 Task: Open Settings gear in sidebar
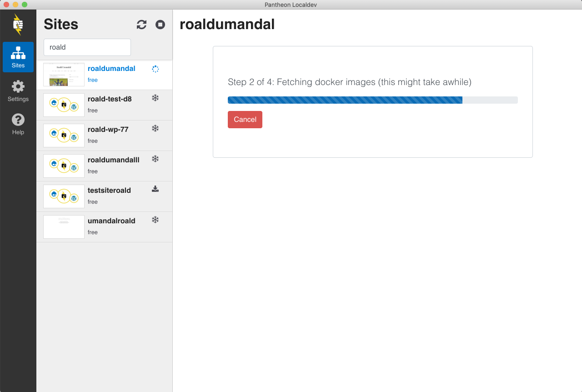tap(18, 91)
